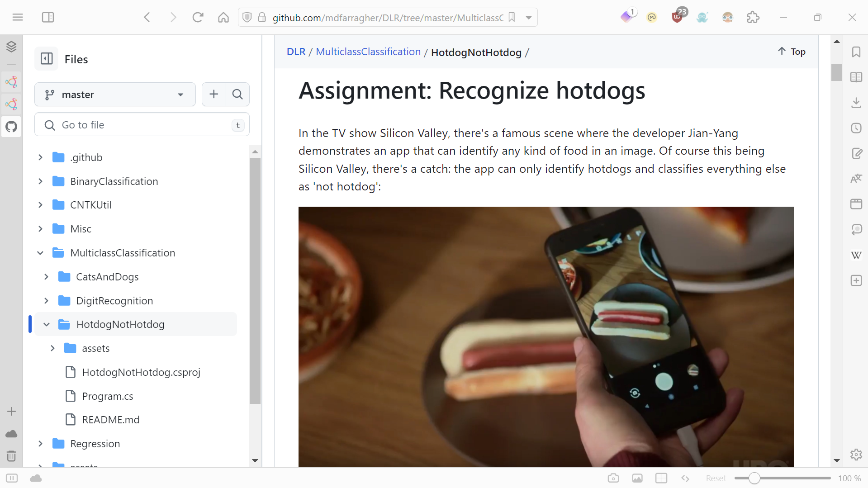This screenshot has height=488, width=868.
Task: Open the downloads panel icon
Action: 856,103
